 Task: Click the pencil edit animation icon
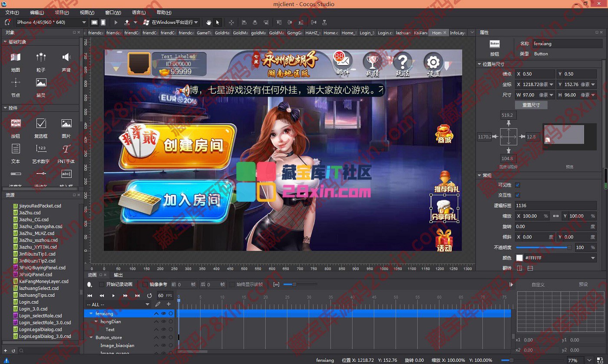pos(158,304)
